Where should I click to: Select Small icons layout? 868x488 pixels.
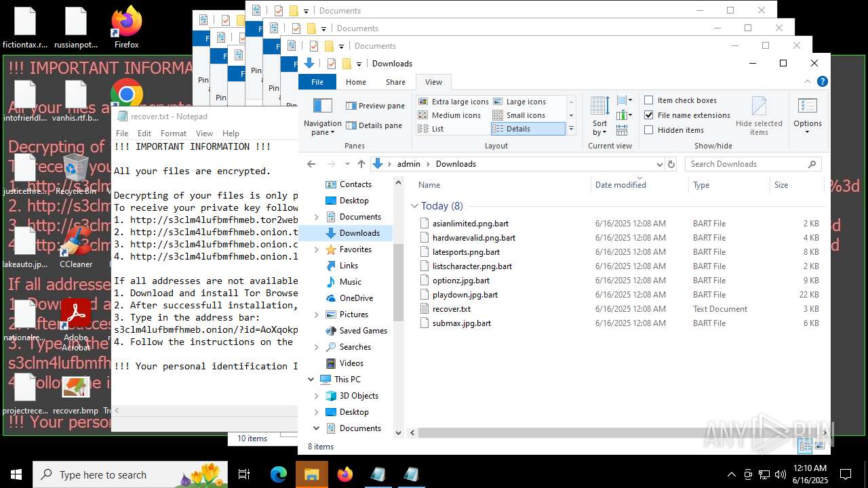pyautogui.click(x=519, y=115)
